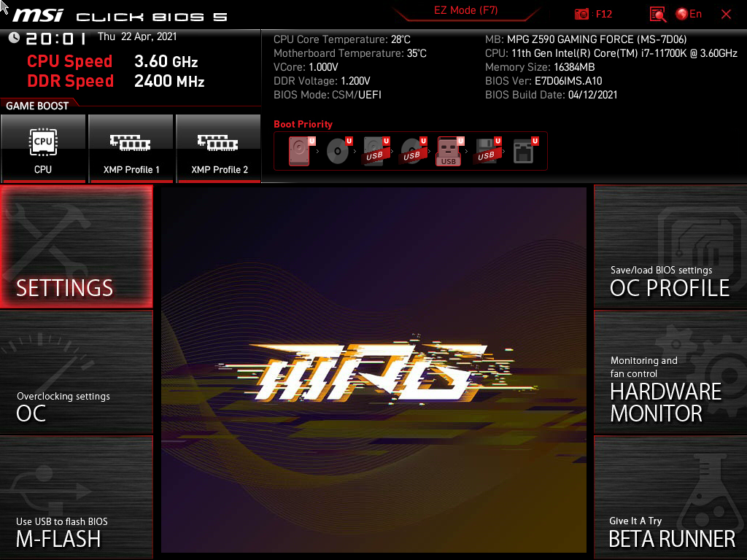Click the BIOS Build Date 04/12/2021 text
The width and height of the screenshot is (747, 560).
pyautogui.click(x=551, y=95)
